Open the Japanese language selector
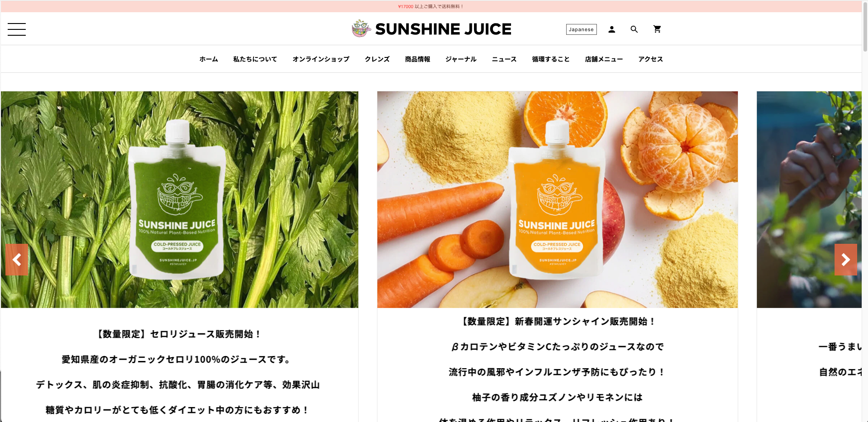 click(x=581, y=29)
